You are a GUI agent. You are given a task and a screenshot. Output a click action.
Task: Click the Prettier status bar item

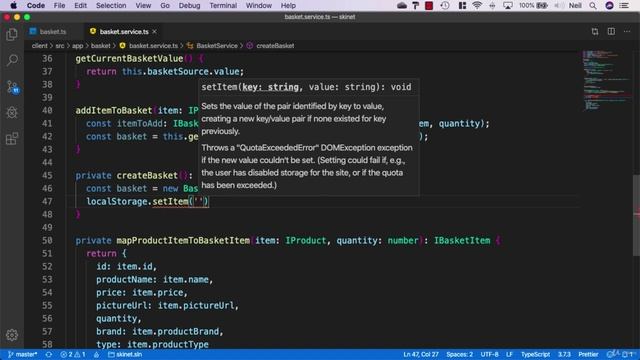point(588,354)
